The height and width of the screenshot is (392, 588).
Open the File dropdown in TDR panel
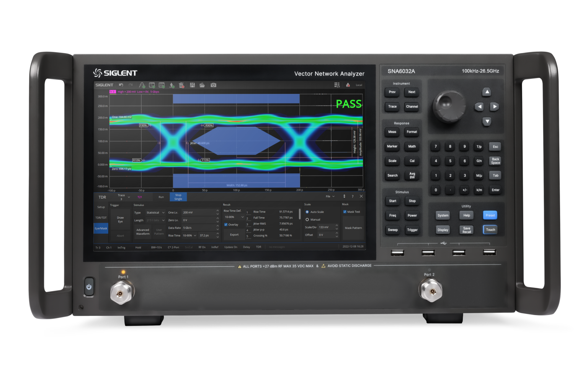(x=330, y=196)
